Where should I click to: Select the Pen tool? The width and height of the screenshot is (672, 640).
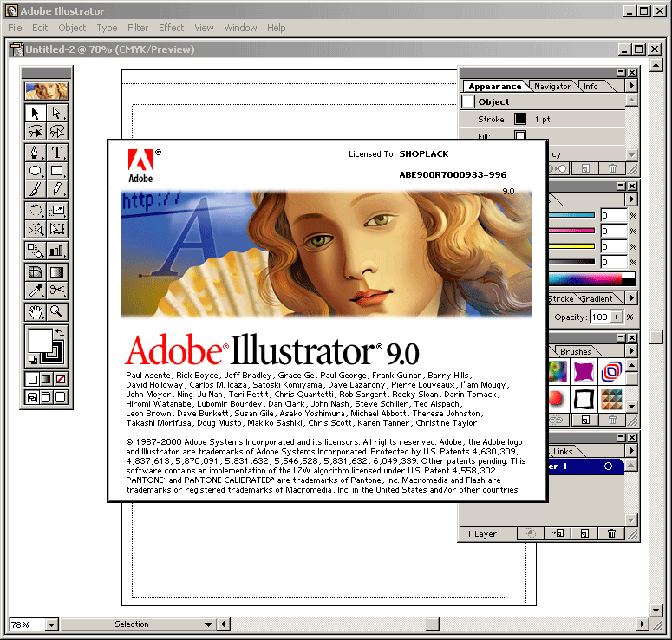coord(36,153)
